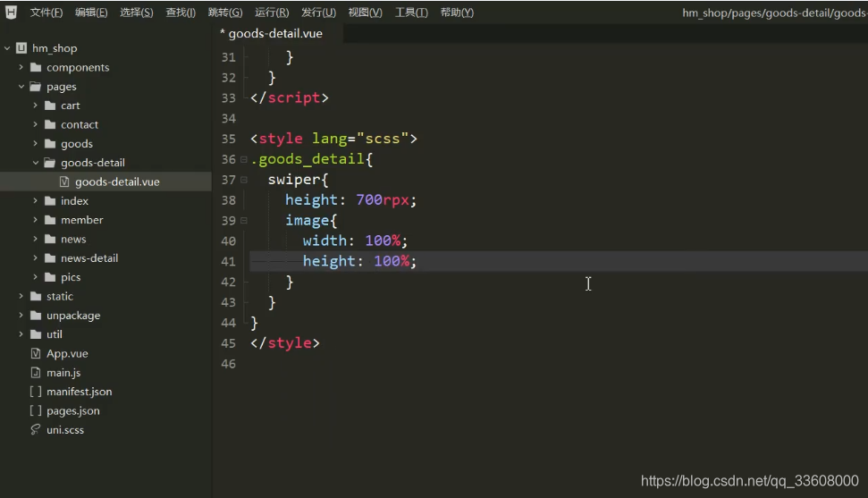Click the goods folder icon
This screenshot has height=498, width=868.
(x=50, y=143)
